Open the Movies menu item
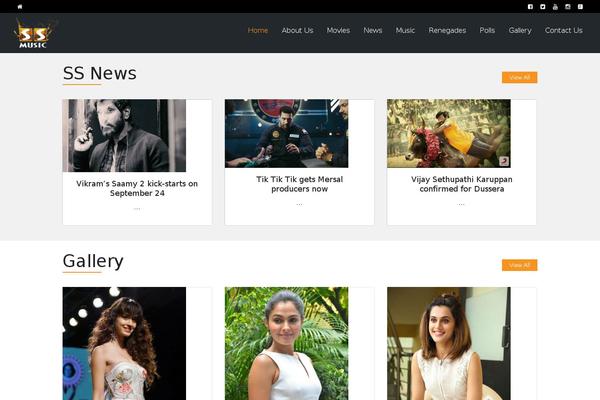The image size is (600, 400). [338, 30]
